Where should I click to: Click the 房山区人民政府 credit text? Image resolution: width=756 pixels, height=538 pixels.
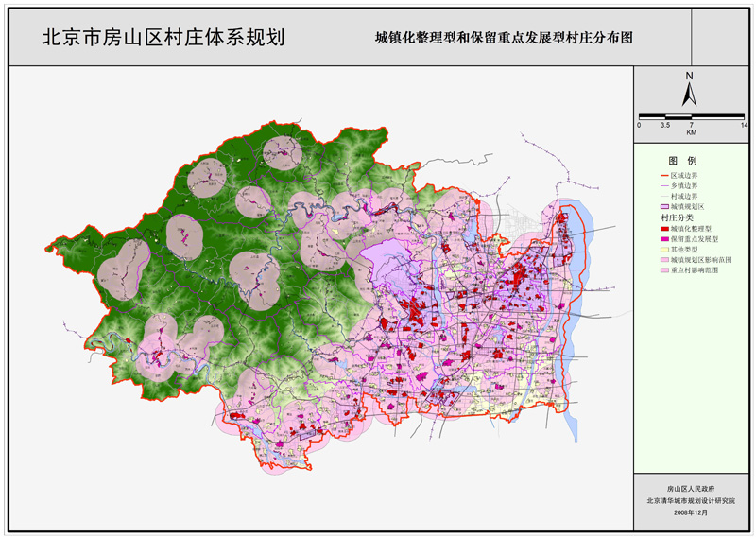pyautogui.click(x=691, y=490)
